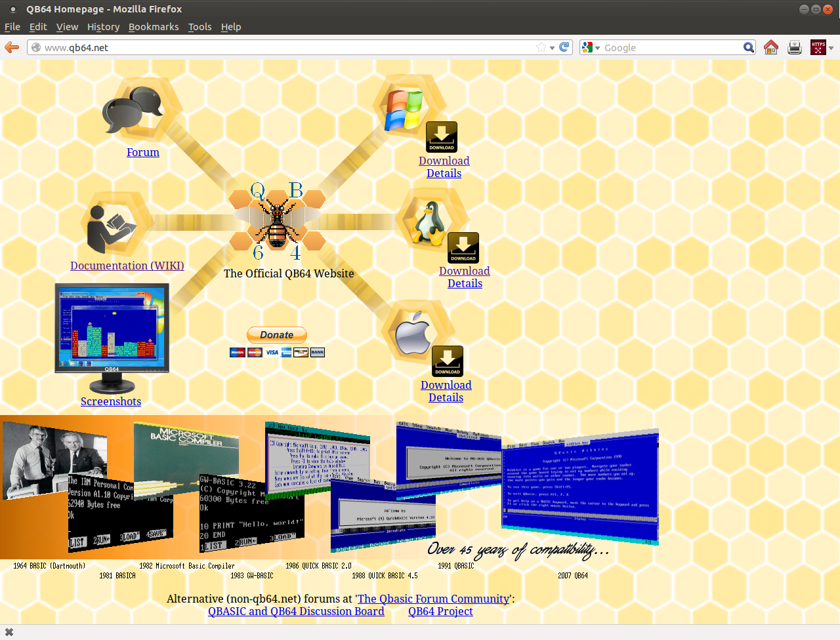
Task: Click the download arrow icon beside Linux penguin
Action: click(463, 248)
